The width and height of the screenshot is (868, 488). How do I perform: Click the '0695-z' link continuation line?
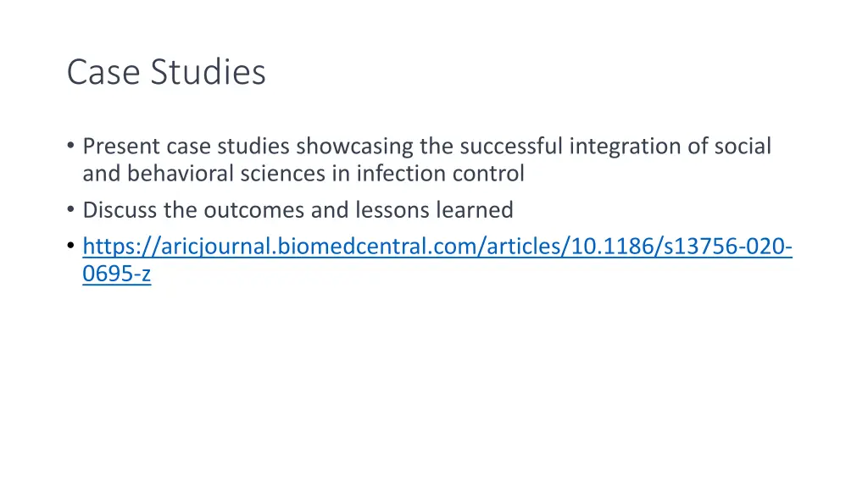(117, 274)
